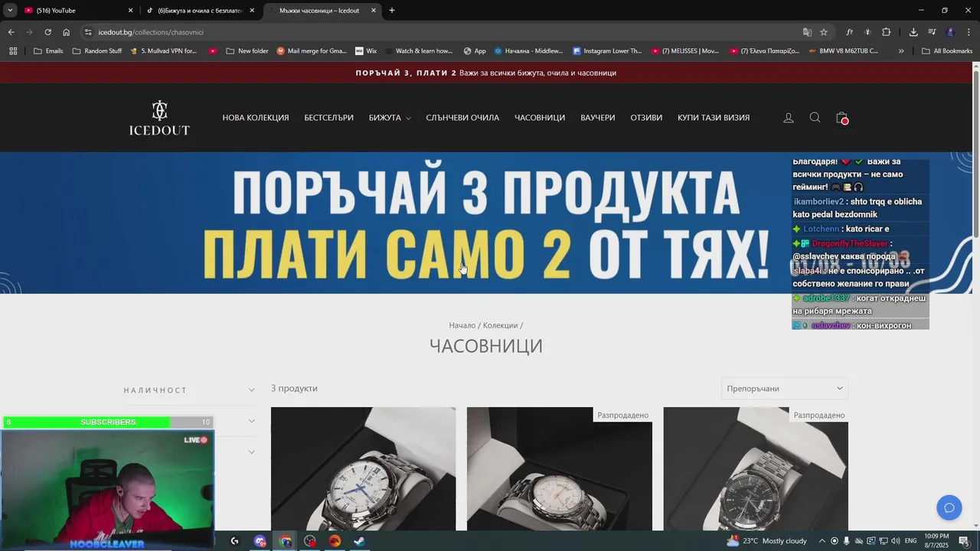980x551 pixels.
Task: Open the blue chat support bubble
Action: (x=949, y=507)
